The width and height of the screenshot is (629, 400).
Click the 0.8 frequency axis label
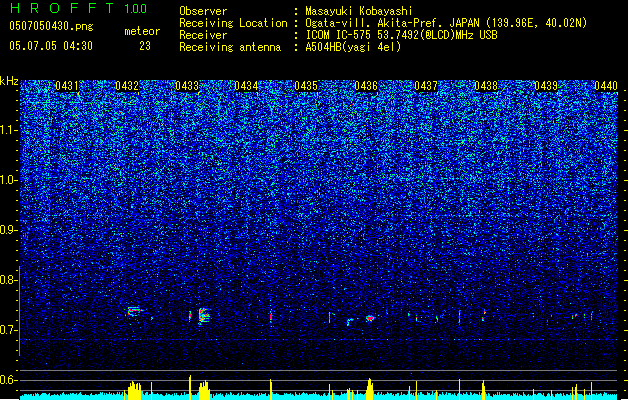pos(9,280)
